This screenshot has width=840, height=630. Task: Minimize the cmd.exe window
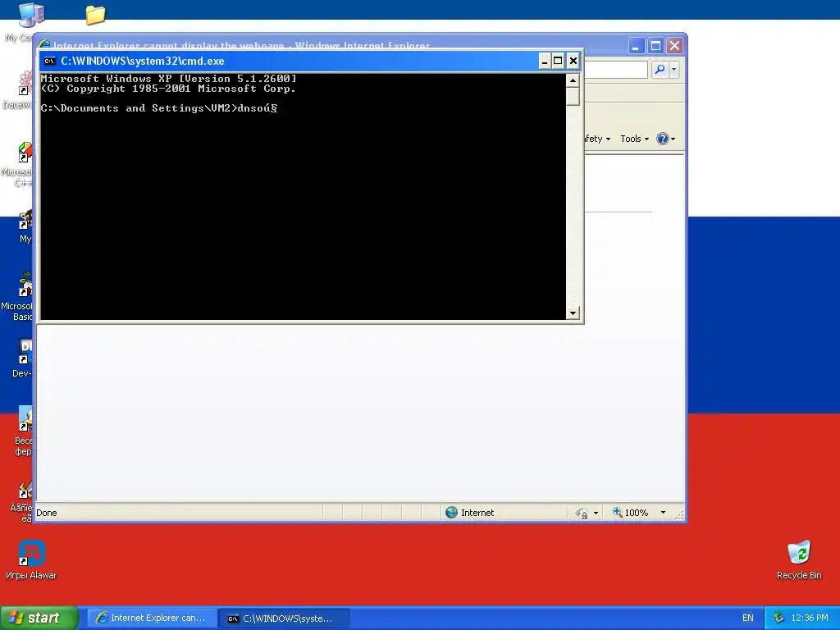[545, 61]
